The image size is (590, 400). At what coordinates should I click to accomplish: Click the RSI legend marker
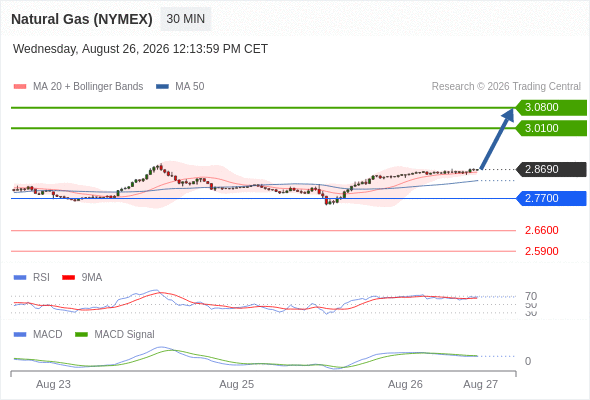pos(20,278)
